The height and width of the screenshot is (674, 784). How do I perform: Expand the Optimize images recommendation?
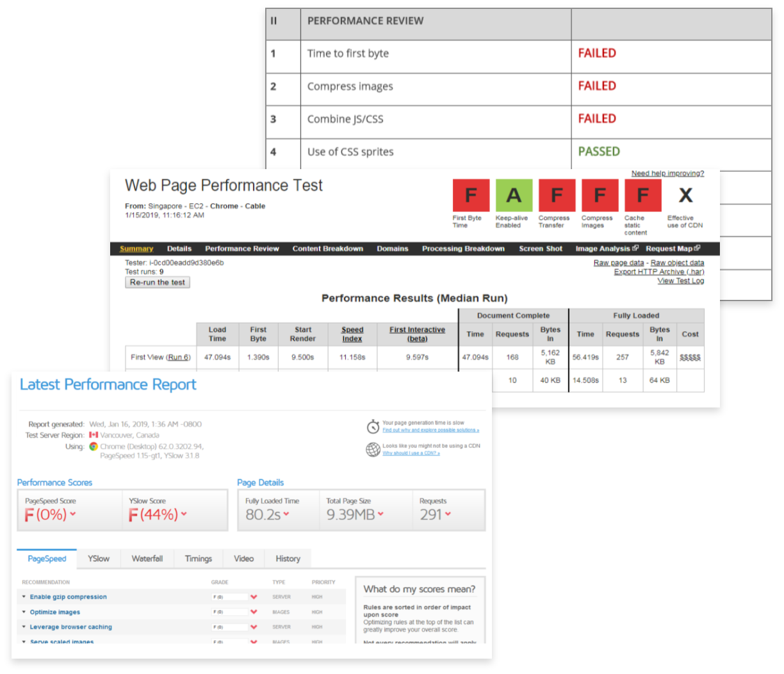click(x=54, y=612)
